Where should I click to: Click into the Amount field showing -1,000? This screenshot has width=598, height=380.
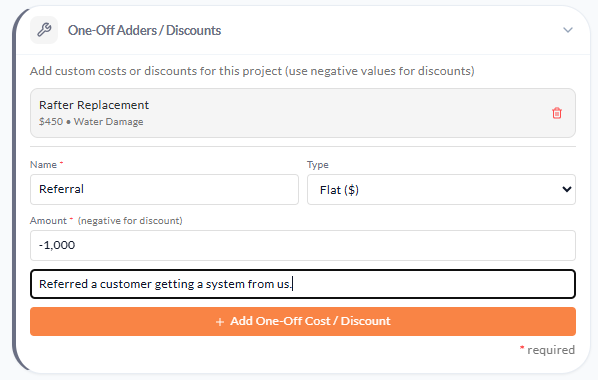pos(303,245)
